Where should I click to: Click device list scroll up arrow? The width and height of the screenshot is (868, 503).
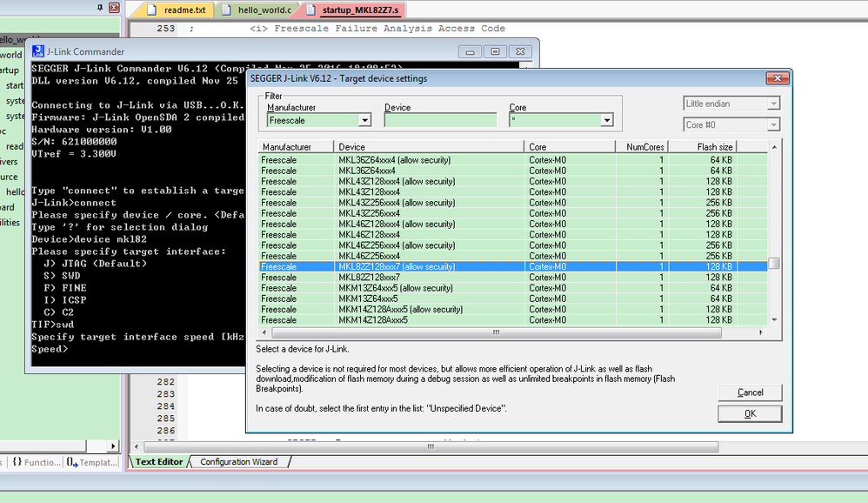(x=774, y=147)
